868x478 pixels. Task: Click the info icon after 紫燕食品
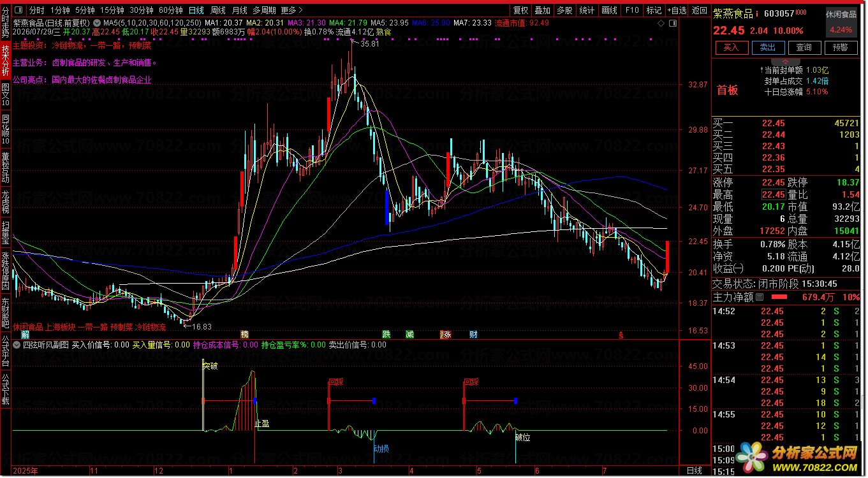pos(757,14)
